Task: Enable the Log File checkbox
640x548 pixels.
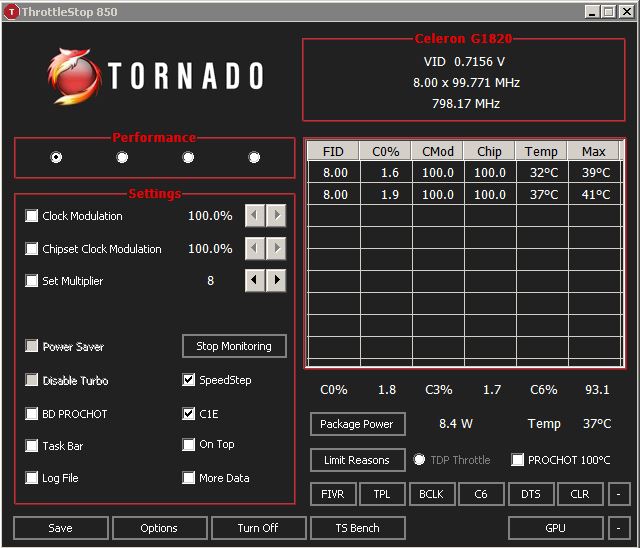Action: pyautogui.click(x=31, y=478)
